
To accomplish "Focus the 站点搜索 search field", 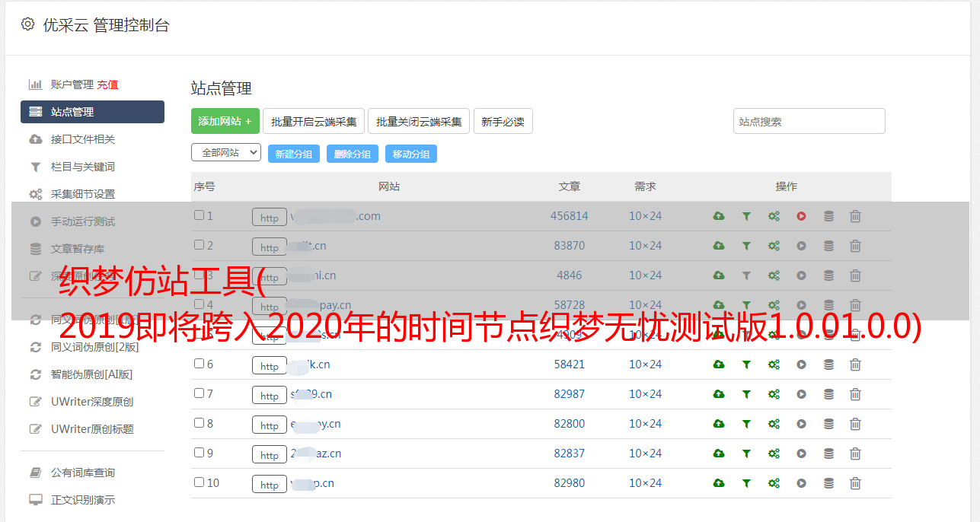I will click(x=809, y=121).
